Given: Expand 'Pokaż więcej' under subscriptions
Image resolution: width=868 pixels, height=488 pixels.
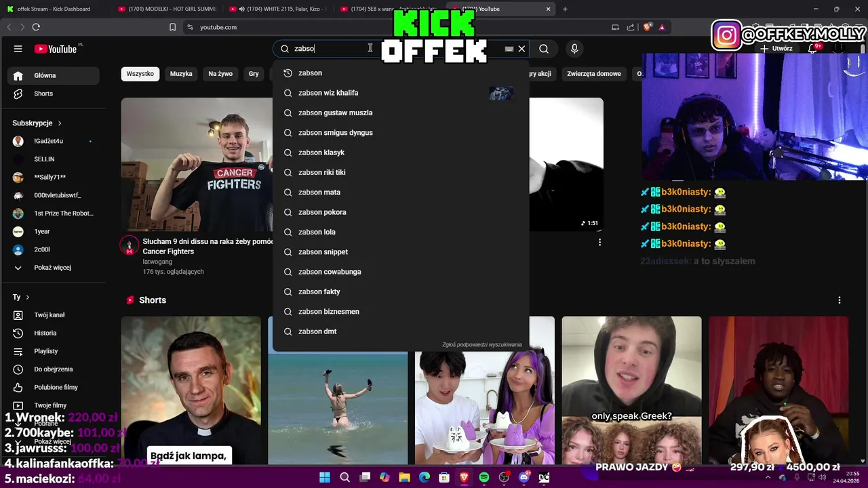Looking at the screenshot, I should point(54,268).
